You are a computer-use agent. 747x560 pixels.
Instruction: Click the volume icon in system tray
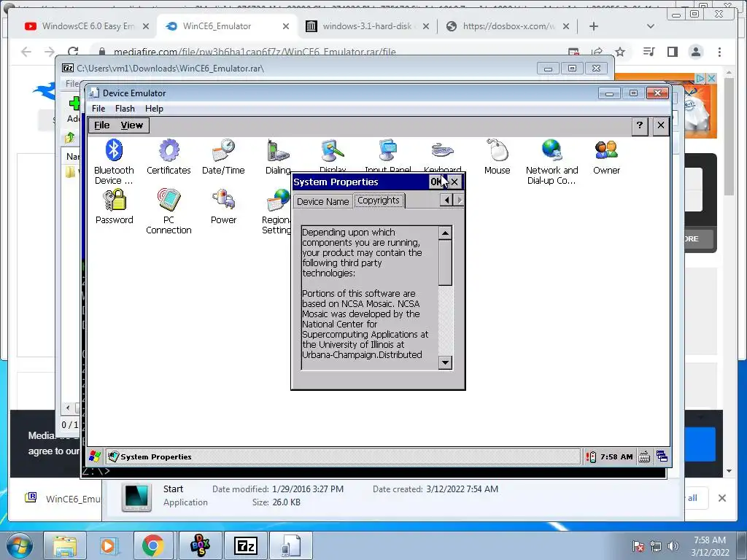pyautogui.click(x=673, y=546)
